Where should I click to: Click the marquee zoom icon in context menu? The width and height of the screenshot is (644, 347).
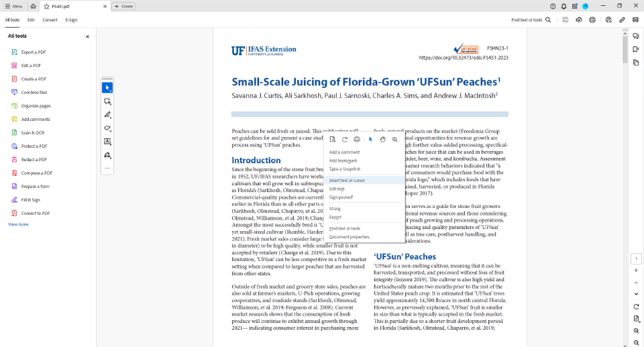point(395,139)
